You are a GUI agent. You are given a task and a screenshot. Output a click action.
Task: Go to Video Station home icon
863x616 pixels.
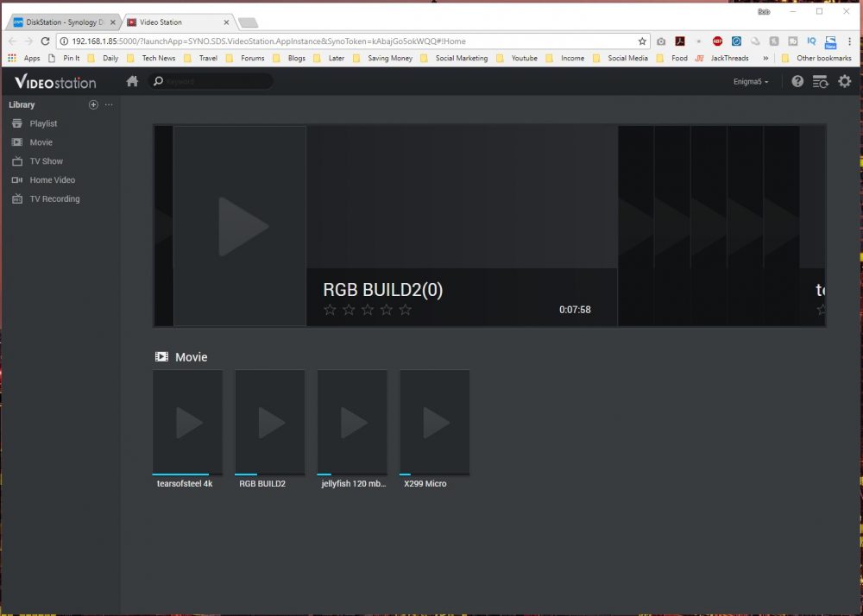(132, 81)
